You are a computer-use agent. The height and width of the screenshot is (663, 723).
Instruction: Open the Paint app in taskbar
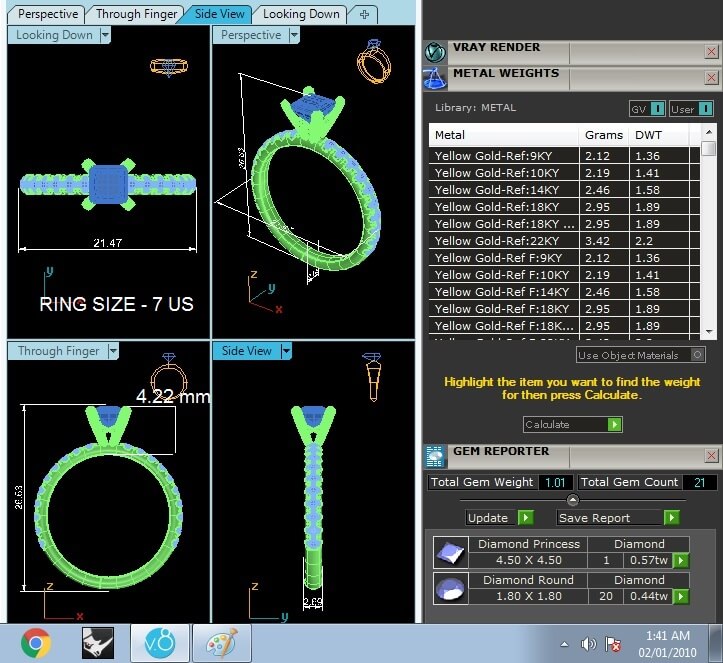[221, 643]
